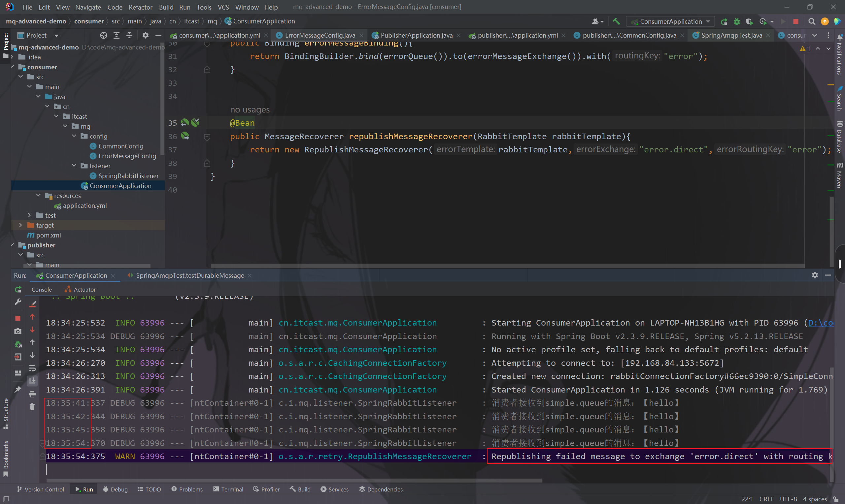Clear all console output with trash icon

coord(32,406)
